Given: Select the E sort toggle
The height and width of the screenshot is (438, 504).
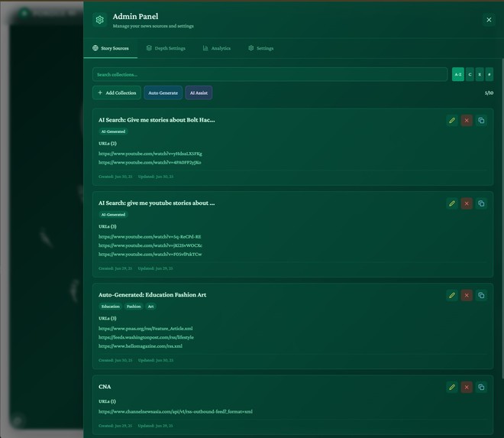Looking at the screenshot, I should [480, 74].
